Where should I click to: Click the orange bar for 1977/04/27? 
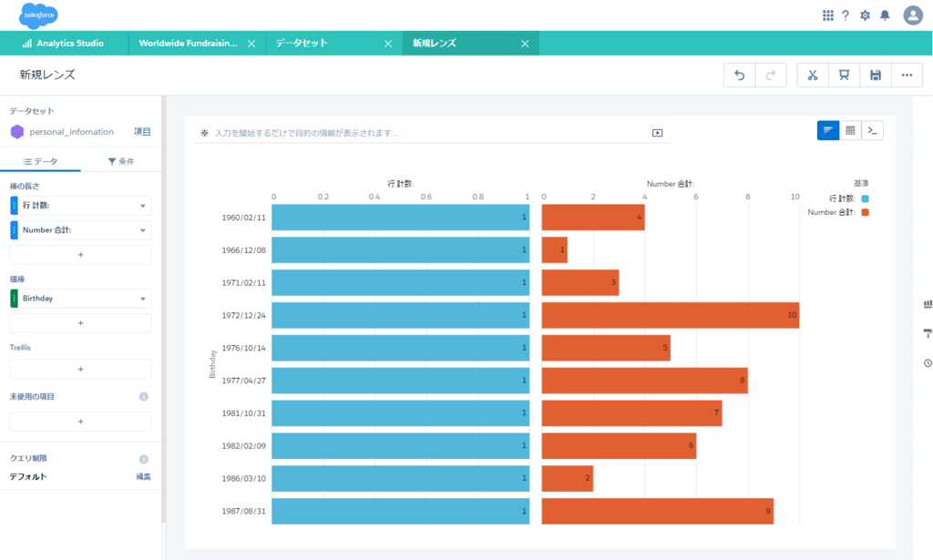coord(644,381)
